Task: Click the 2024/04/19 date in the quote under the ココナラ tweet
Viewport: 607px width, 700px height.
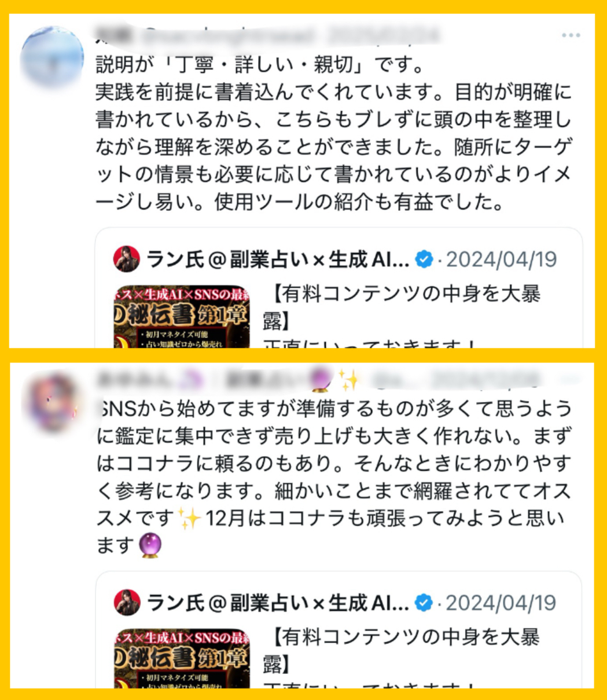Action: (x=501, y=603)
